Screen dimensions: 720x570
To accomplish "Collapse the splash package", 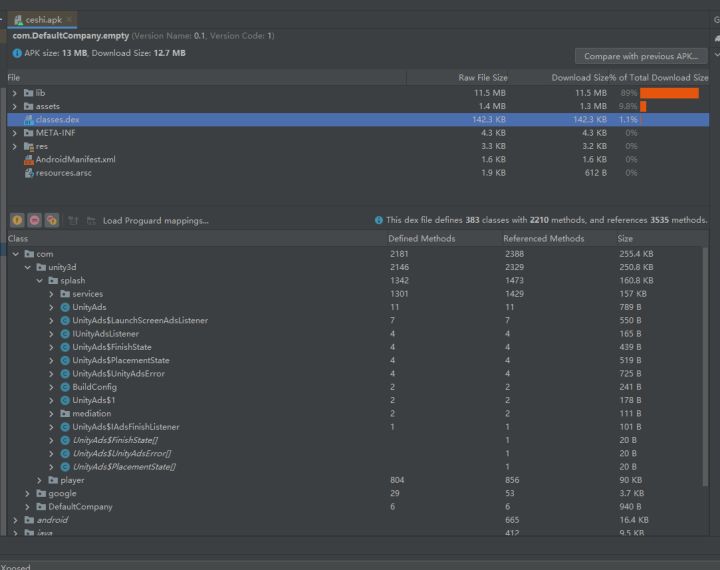I will click(x=40, y=281).
